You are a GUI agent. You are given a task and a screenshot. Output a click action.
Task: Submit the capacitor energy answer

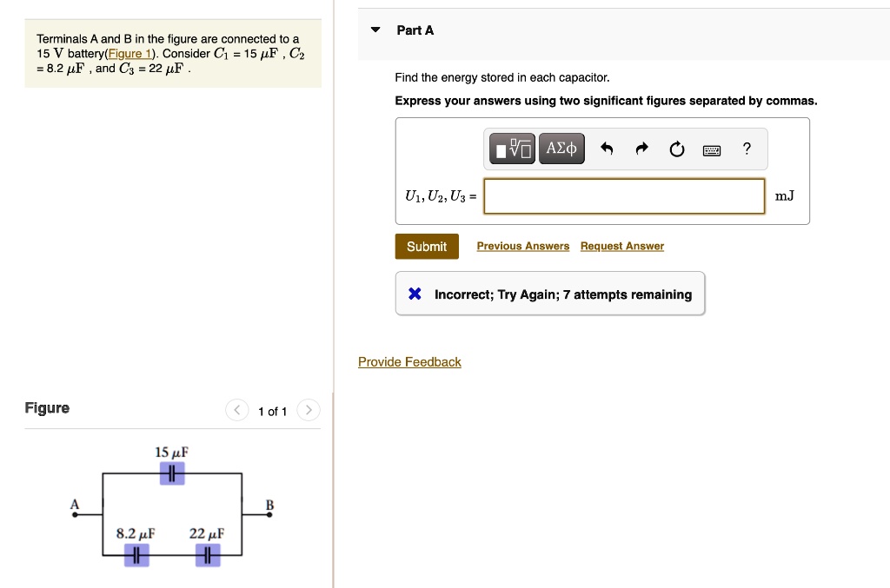[427, 246]
